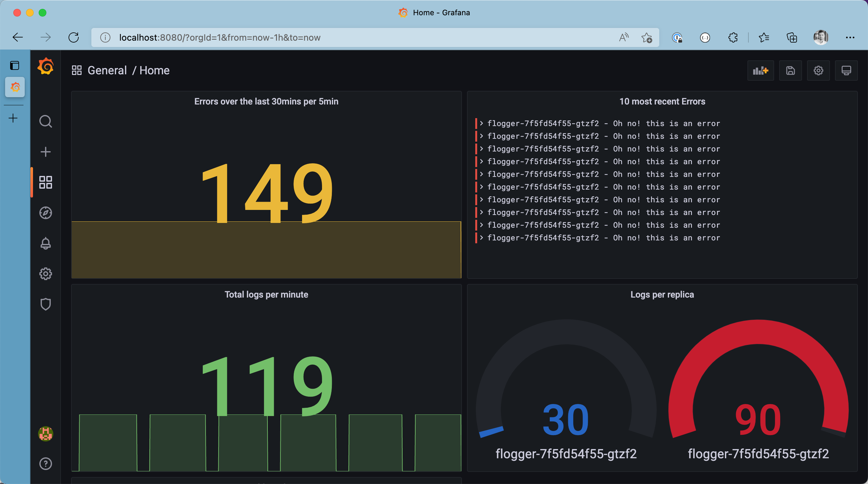The image size is (868, 484).
Task: Click the Save dashboard icon
Action: click(x=790, y=71)
